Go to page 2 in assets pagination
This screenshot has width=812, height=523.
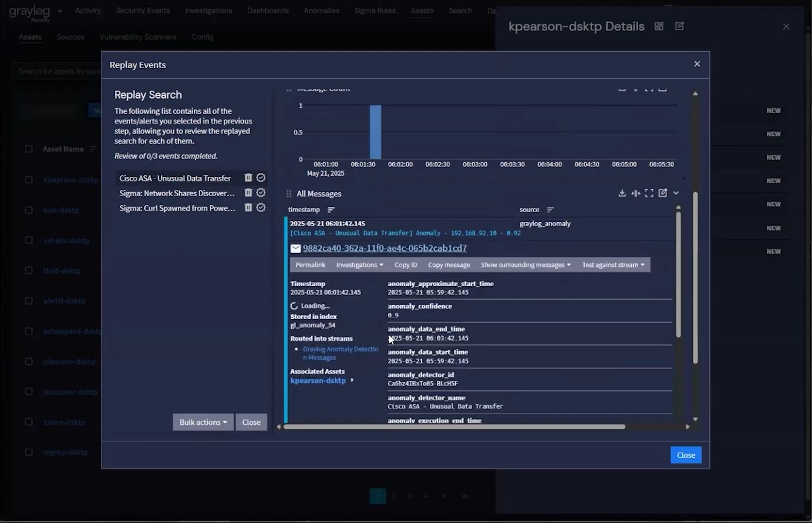click(x=393, y=496)
